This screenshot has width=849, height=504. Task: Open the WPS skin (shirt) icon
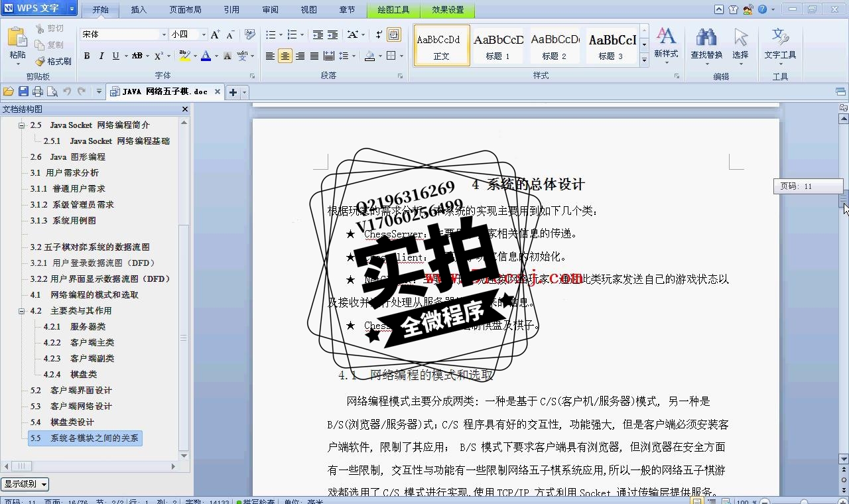733,9
